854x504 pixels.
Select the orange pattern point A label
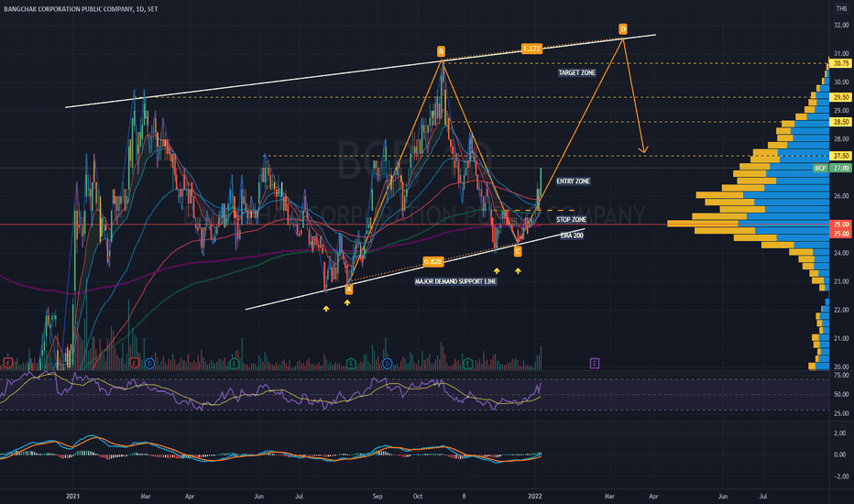tap(348, 290)
